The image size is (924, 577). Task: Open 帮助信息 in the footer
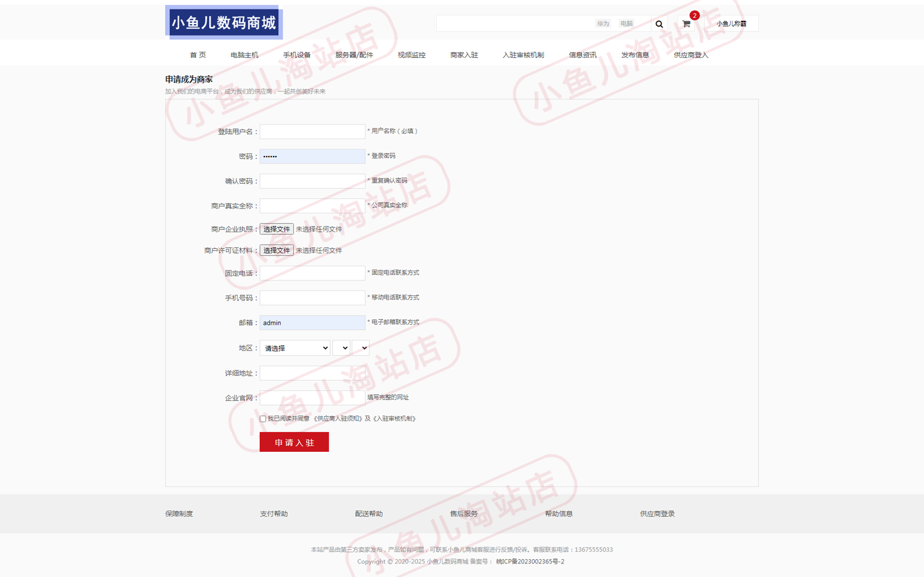point(559,514)
